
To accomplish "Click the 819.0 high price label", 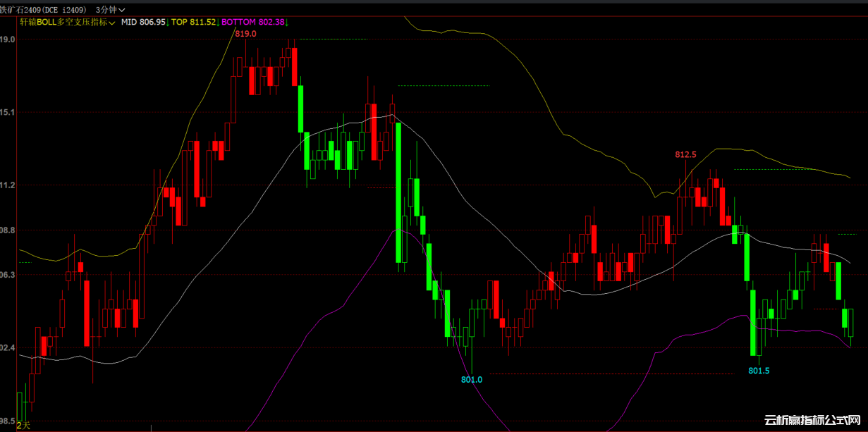I will pyautogui.click(x=245, y=33).
